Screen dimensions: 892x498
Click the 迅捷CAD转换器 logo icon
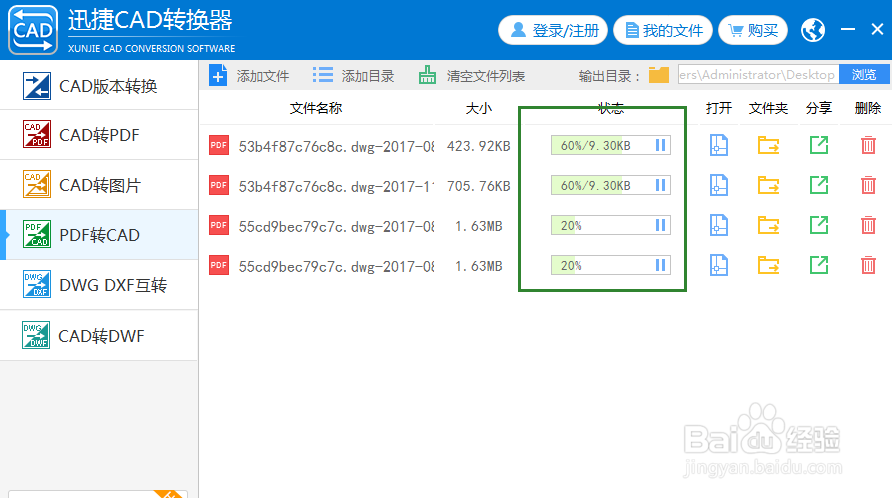pos(32,30)
